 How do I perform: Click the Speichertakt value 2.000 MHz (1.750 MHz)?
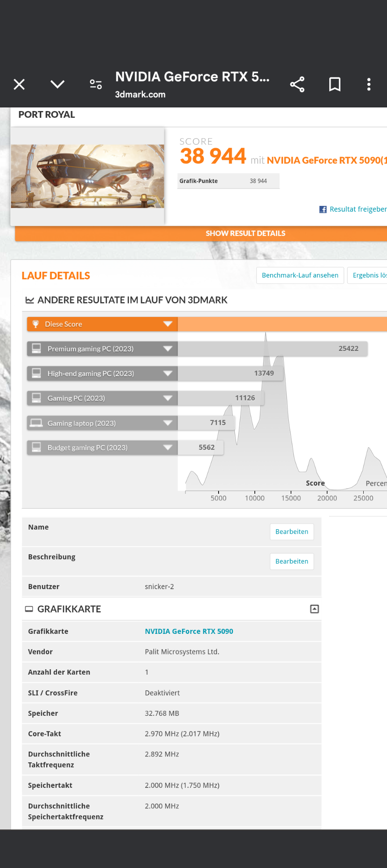[x=182, y=785]
